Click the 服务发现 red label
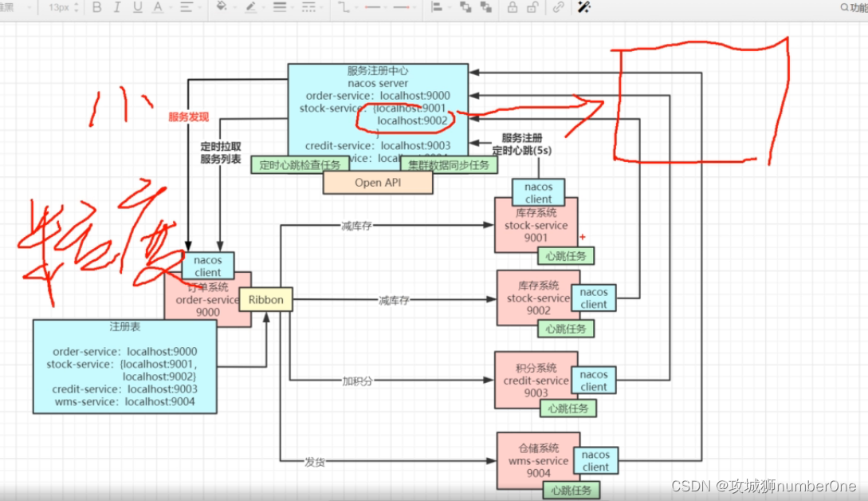 pos(189,117)
